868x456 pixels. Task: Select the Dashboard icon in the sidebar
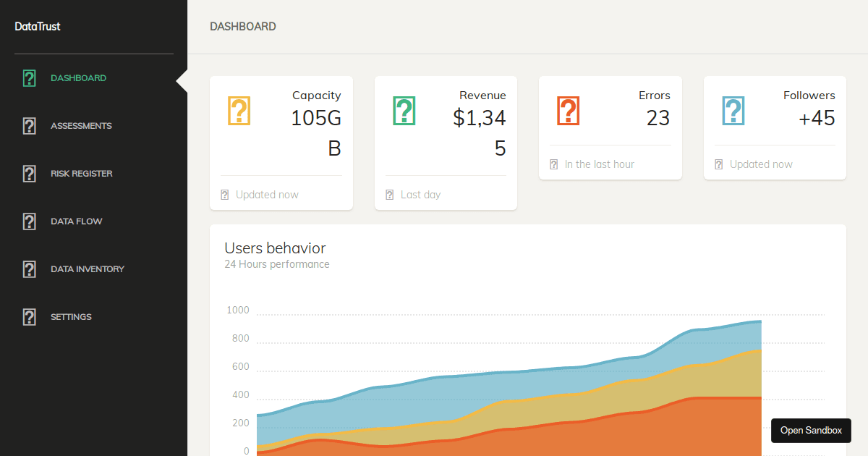point(29,77)
